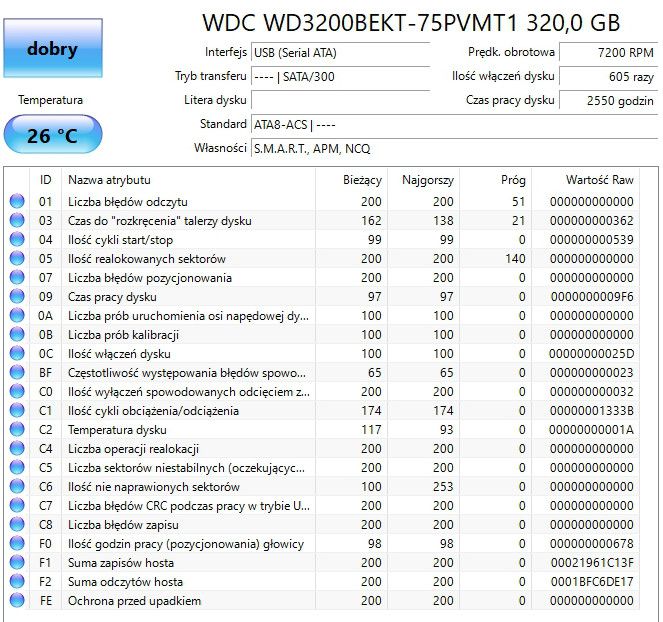Viewport: 663px width, 622px height.
Task: Click the status orb for attribute C8
Action: click(17, 524)
